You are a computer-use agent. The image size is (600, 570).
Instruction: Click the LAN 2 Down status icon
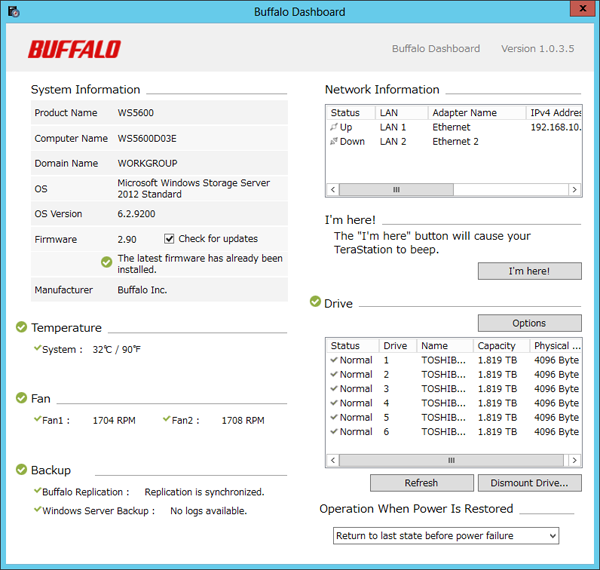tap(335, 142)
